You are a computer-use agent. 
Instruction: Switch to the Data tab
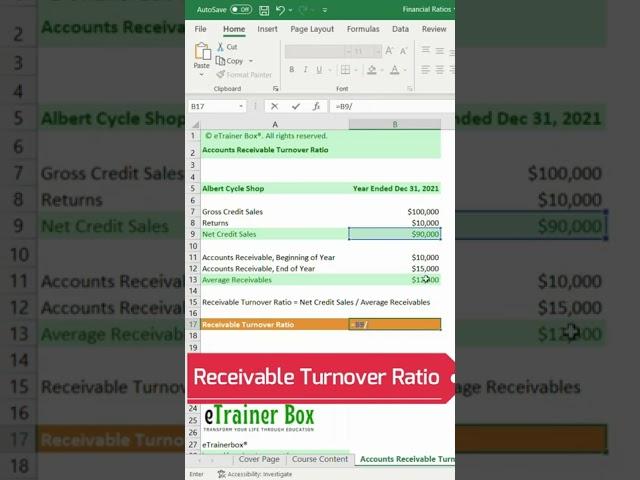[x=400, y=29]
